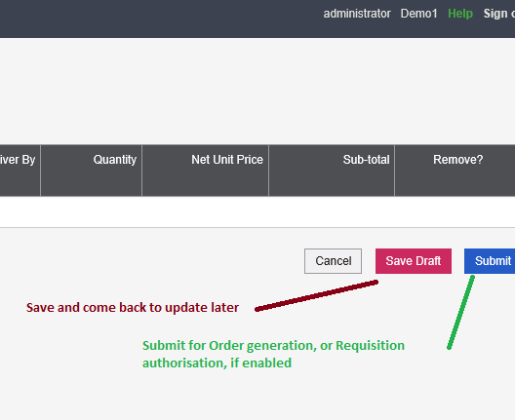Click the administrator user name
This screenshot has width=515, height=420.
[x=357, y=14]
